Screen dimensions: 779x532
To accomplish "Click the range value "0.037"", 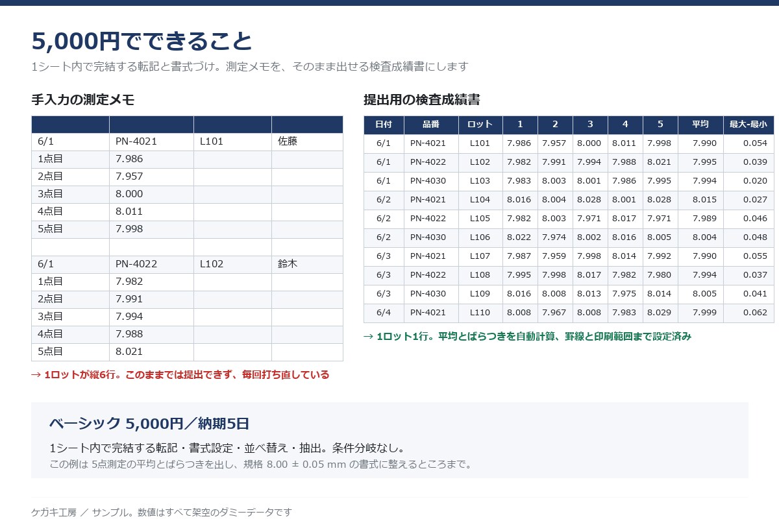I will (755, 275).
